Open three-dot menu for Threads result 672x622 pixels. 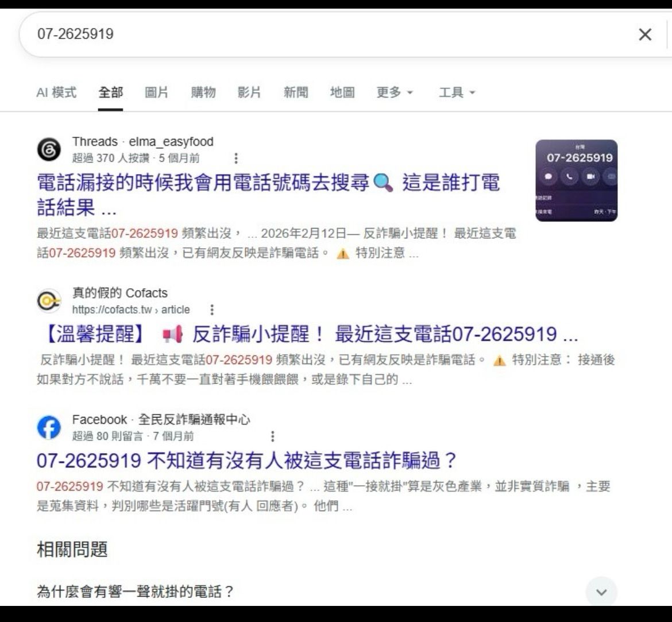(235, 158)
